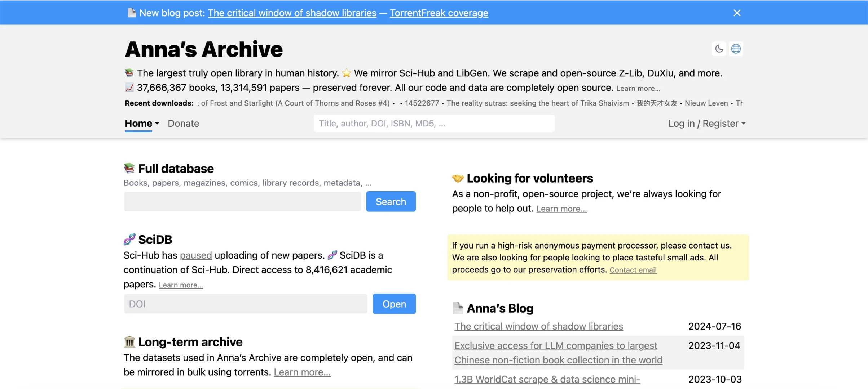Click the Search button for Full database
Viewport: 868px width, 389px height.
coord(391,201)
